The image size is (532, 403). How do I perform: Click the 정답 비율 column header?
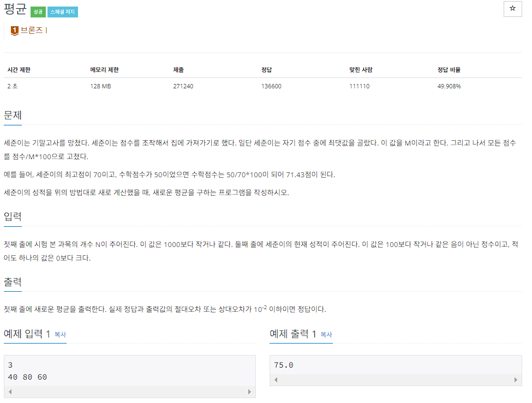[449, 70]
